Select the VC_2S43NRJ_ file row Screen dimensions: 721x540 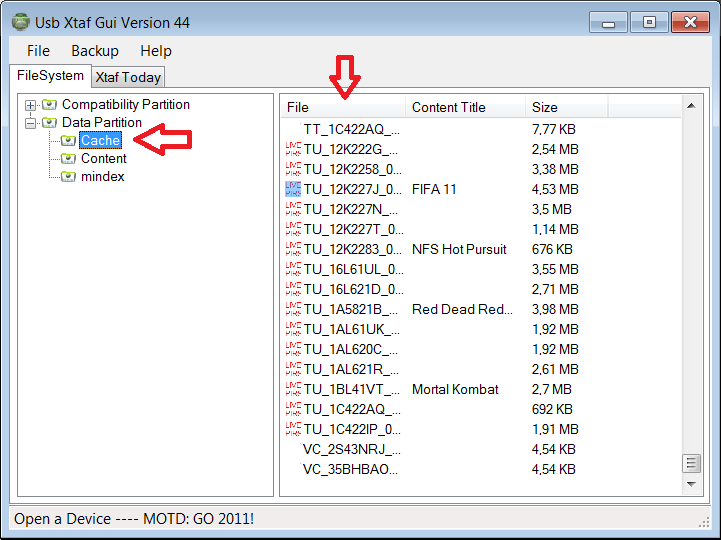click(x=481, y=449)
